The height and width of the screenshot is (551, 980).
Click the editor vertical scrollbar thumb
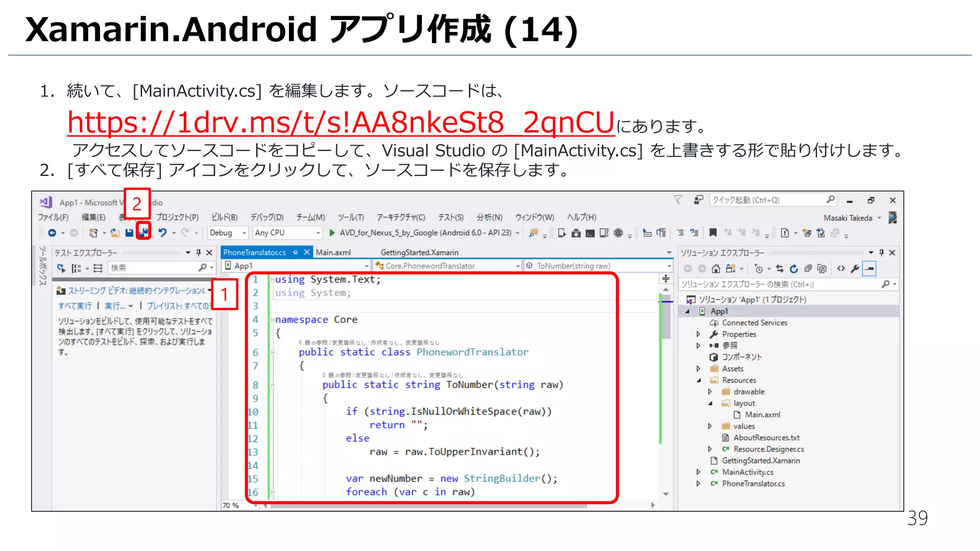click(x=666, y=317)
